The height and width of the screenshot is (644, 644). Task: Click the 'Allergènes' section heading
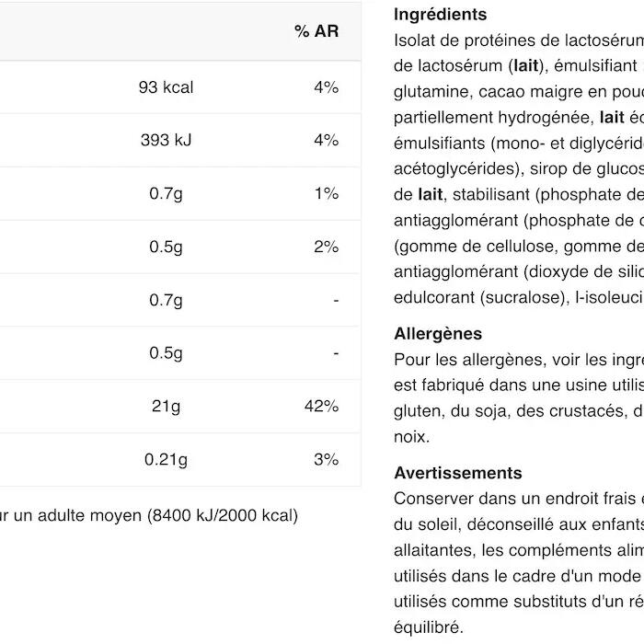point(438,334)
